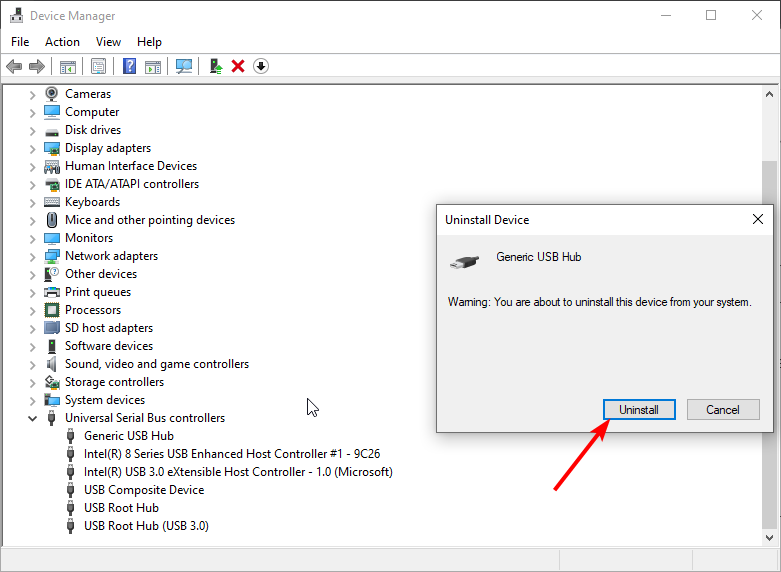Open the View menu

108,42
